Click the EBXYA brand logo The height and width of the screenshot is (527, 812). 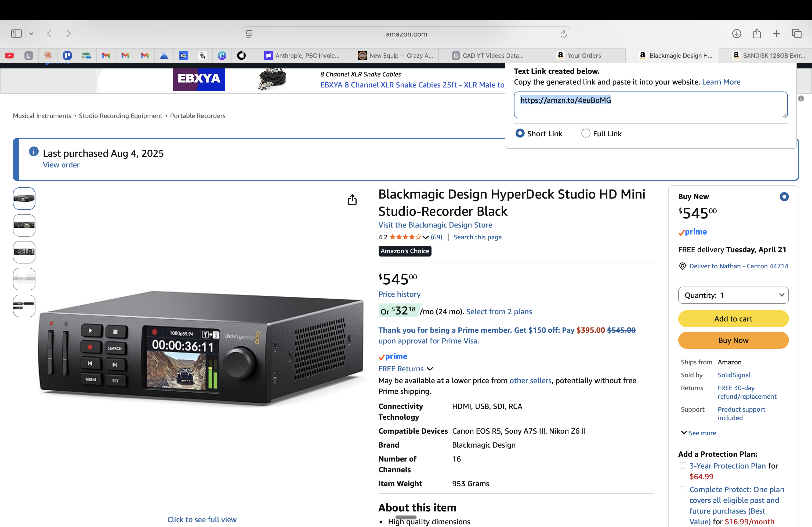198,79
